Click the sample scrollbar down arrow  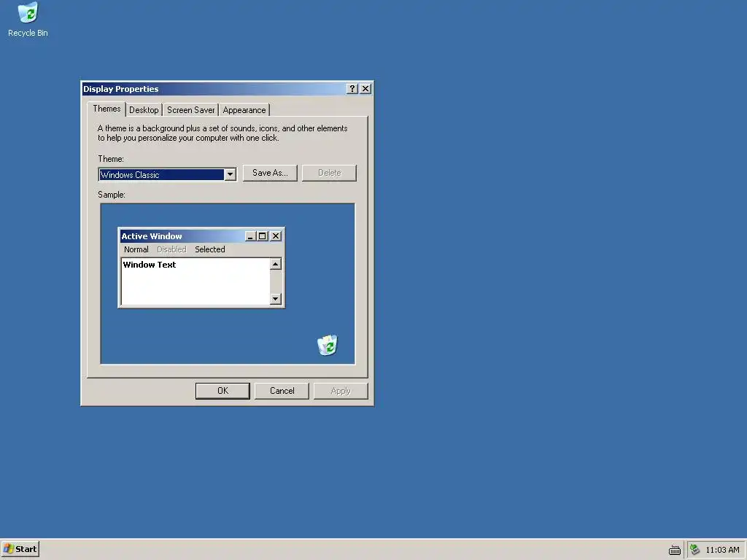(x=276, y=299)
